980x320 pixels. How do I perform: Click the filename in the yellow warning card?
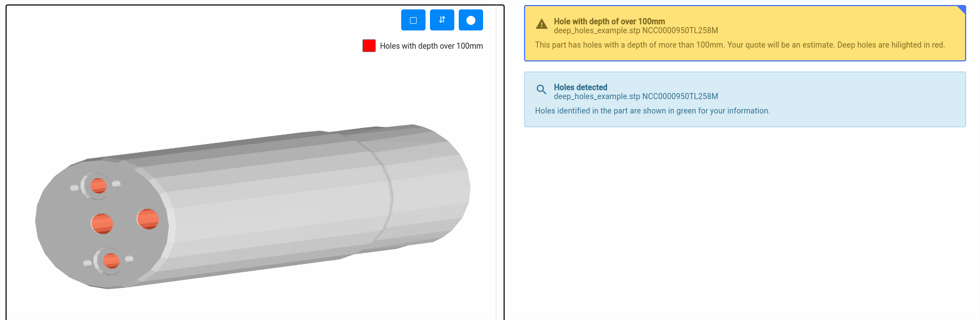tap(636, 30)
